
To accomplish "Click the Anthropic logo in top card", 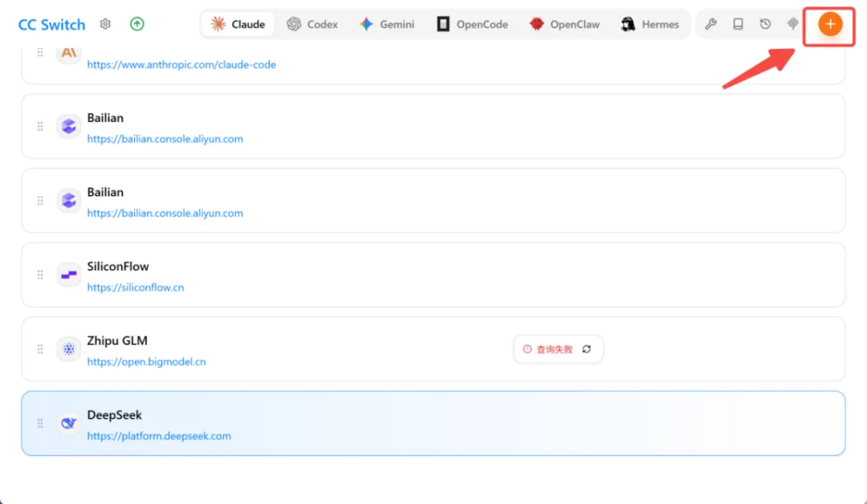I will click(x=68, y=54).
